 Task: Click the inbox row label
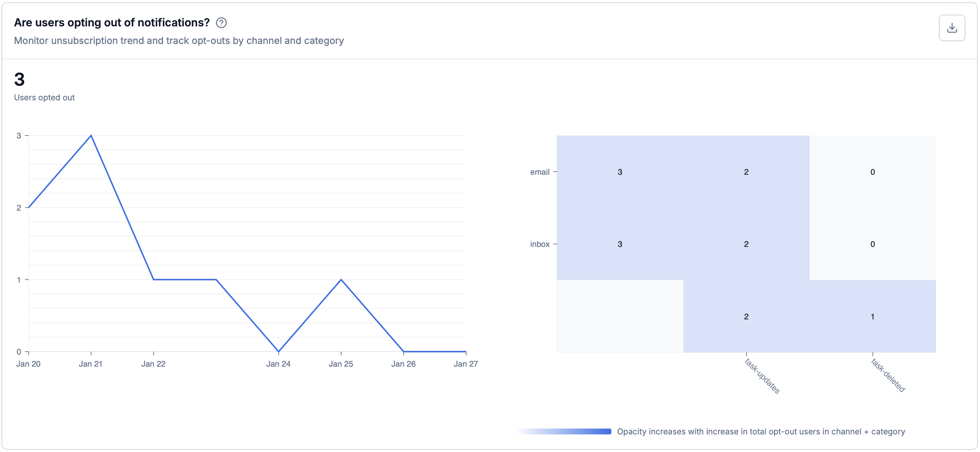point(539,244)
